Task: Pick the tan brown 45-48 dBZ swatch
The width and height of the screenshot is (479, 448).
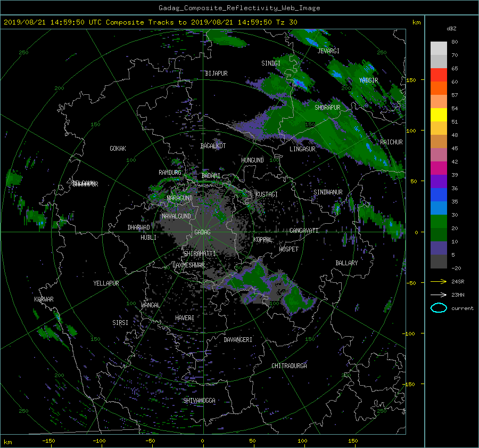Action: 439,141
